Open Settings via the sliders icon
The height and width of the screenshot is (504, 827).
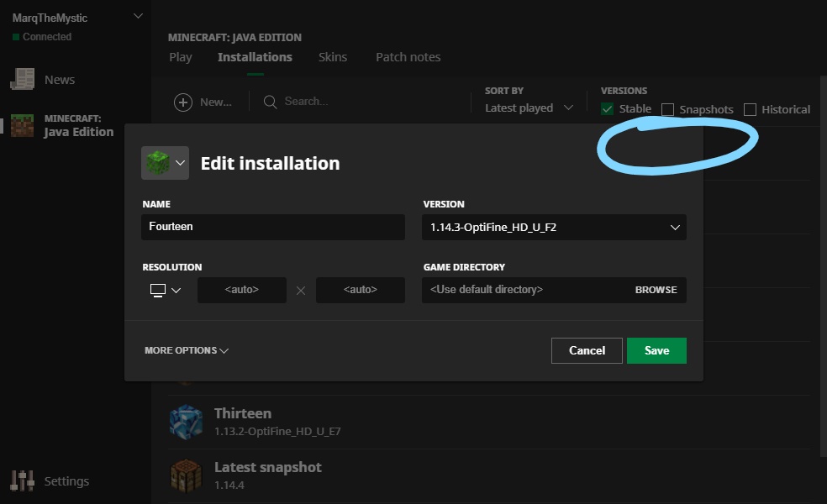[x=23, y=481]
